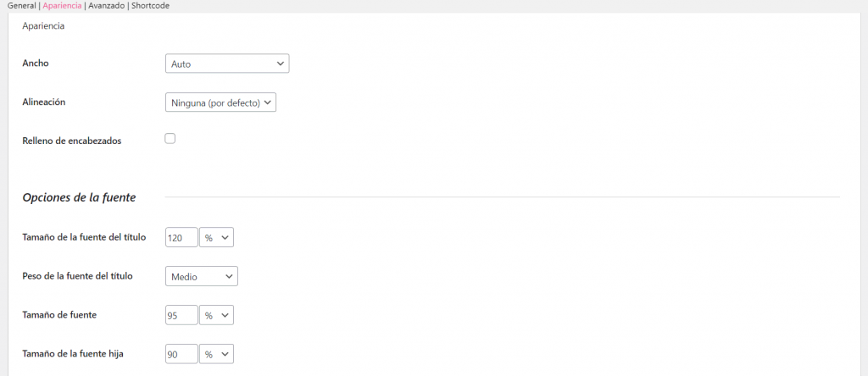
Task: Click the Tamaño de fuente number field
Action: pos(181,315)
